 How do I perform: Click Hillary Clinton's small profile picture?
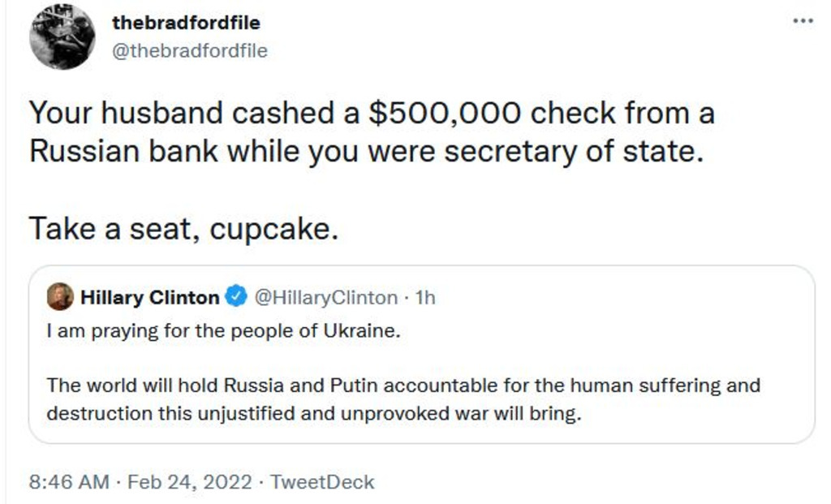coord(60,297)
